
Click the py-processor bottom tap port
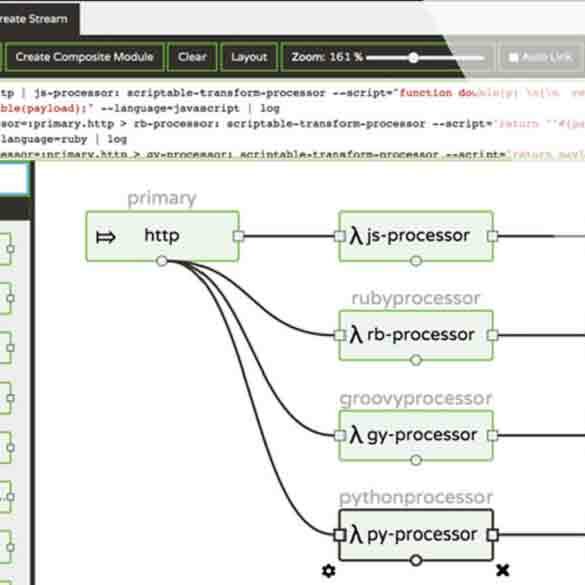(416, 560)
